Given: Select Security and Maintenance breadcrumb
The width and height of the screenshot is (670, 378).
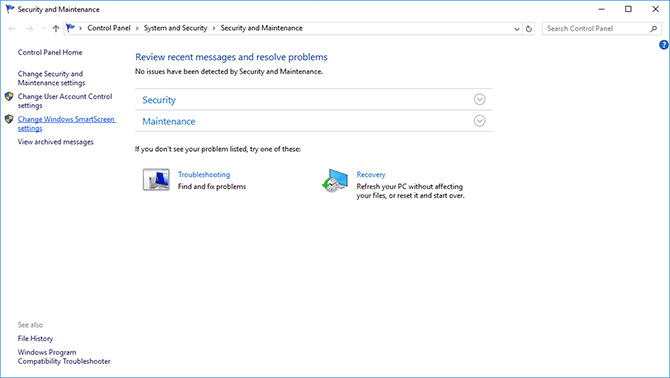Looking at the screenshot, I should pyautogui.click(x=262, y=28).
